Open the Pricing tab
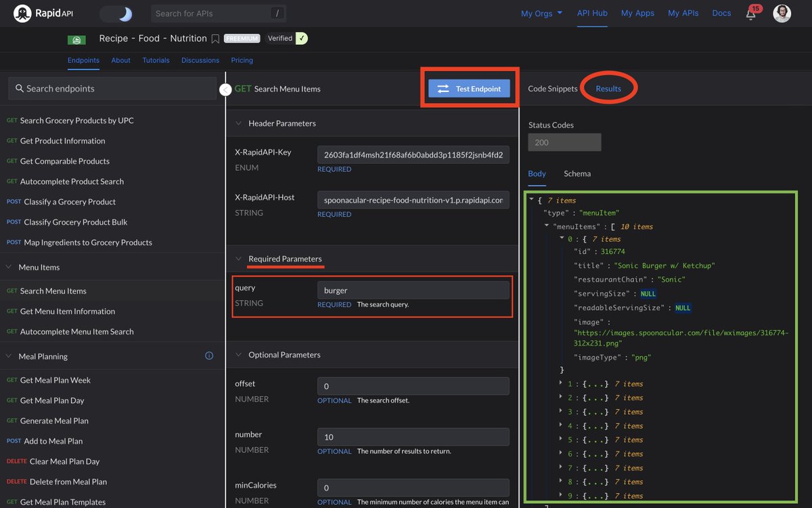Image resolution: width=812 pixels, height=508 pixels. click(242, 60)
